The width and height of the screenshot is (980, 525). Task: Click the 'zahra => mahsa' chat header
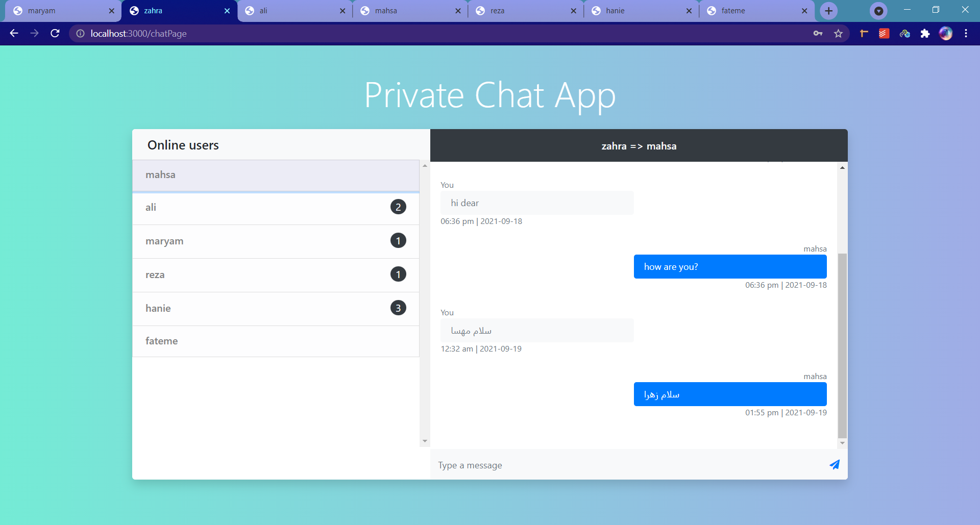click(x=639, y=146)
